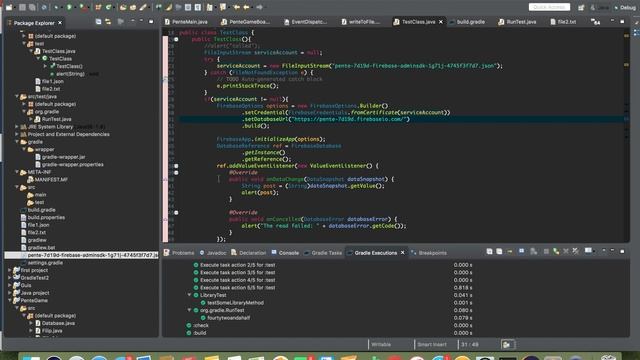Open the PenteGameBoa... editor tab
This screenshot has width=640, height=360.
(245, 22)
